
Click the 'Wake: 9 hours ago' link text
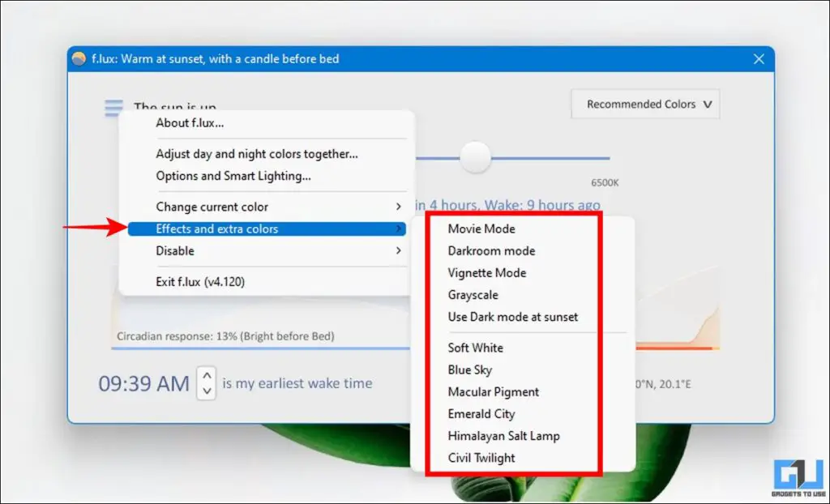click(x=542, y=205)
